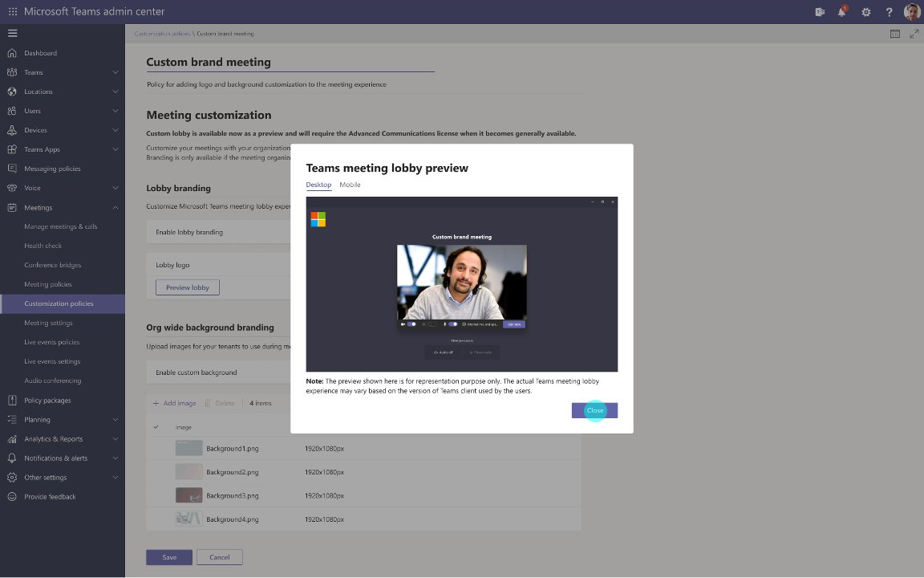
Task: Expand the Teams chevron in sidebar
Action: 115,72
